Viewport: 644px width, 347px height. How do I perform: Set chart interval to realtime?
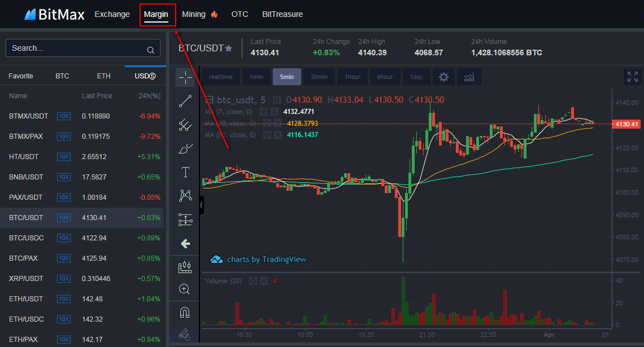220,77
